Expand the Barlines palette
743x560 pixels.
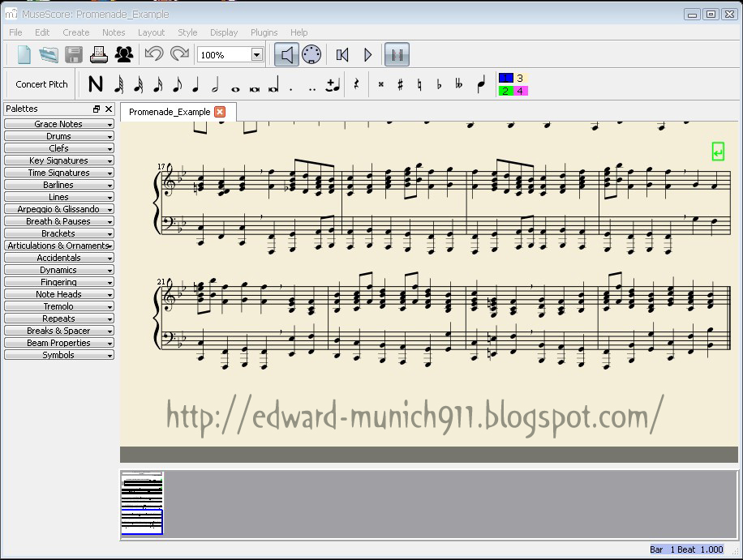(x=58, y=185)
